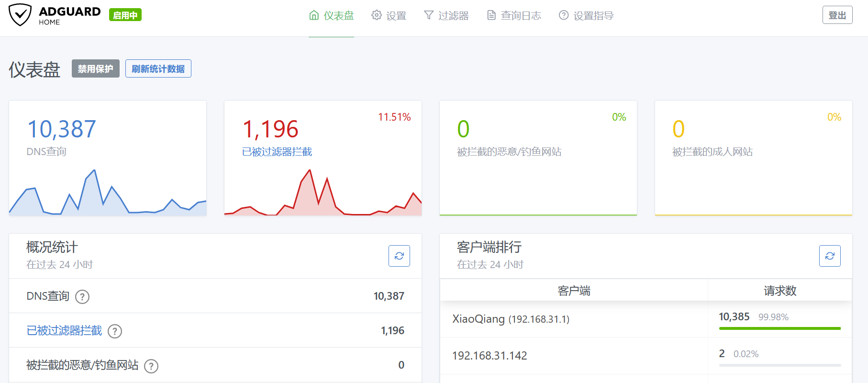This screenshot has width=868, height=383.
Task: Click the funnel icon beside 过滤器
Action: tap(429, 15)
